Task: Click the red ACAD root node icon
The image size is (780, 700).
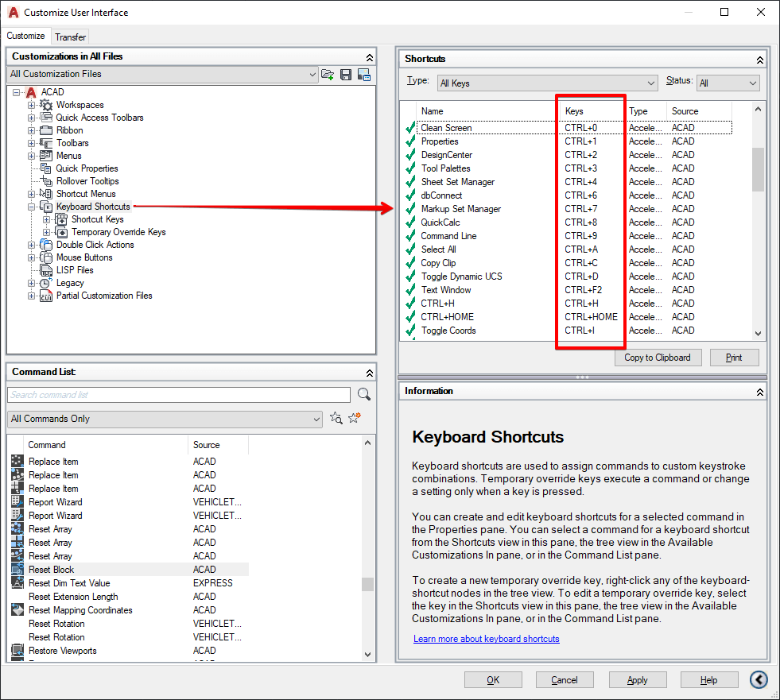Action: point(31,92)
